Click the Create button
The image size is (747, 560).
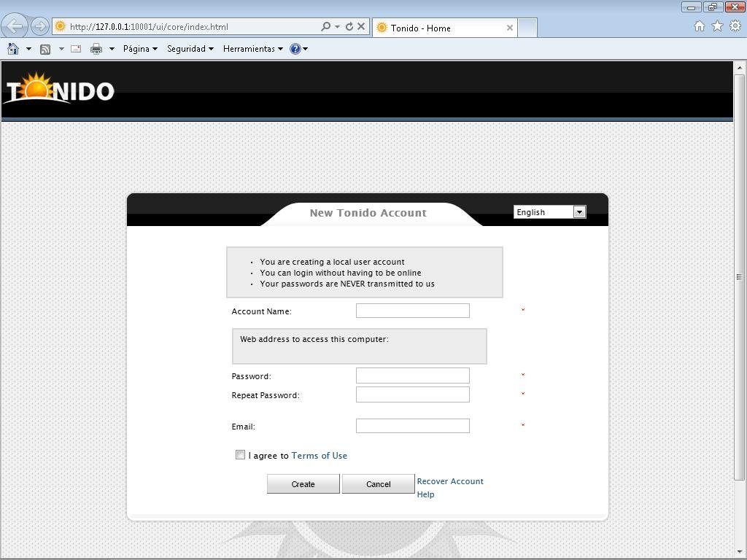tap(303, 484)
